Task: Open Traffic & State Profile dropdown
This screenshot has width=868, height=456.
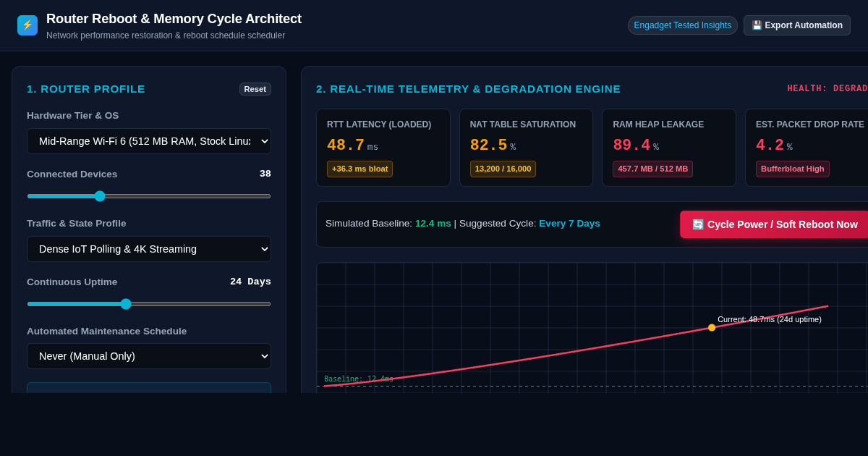Action: click(149, 249)
